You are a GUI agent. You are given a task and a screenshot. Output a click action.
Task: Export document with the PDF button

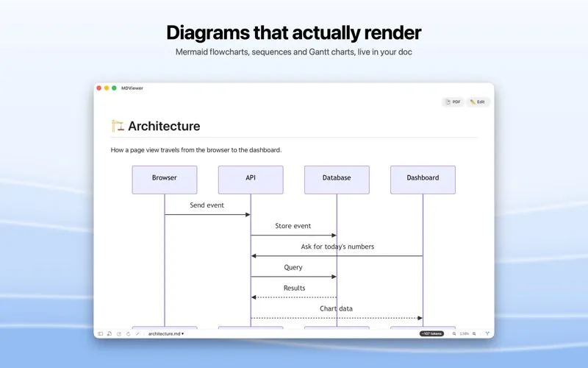click(453, 102)
